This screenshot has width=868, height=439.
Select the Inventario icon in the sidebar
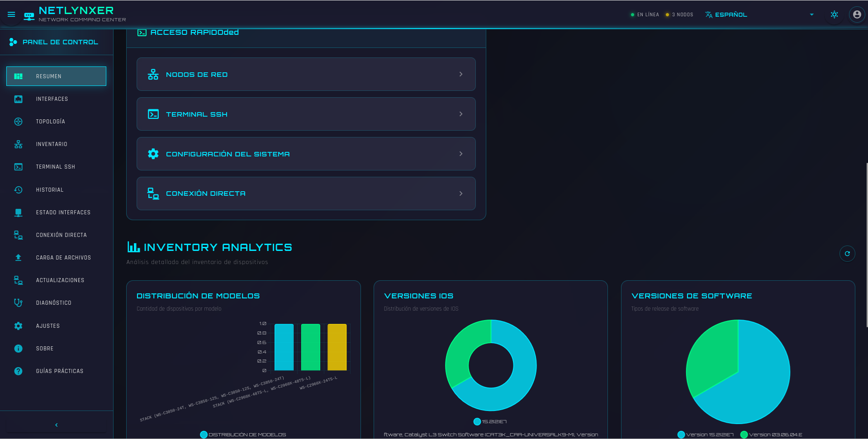(18, 144)
